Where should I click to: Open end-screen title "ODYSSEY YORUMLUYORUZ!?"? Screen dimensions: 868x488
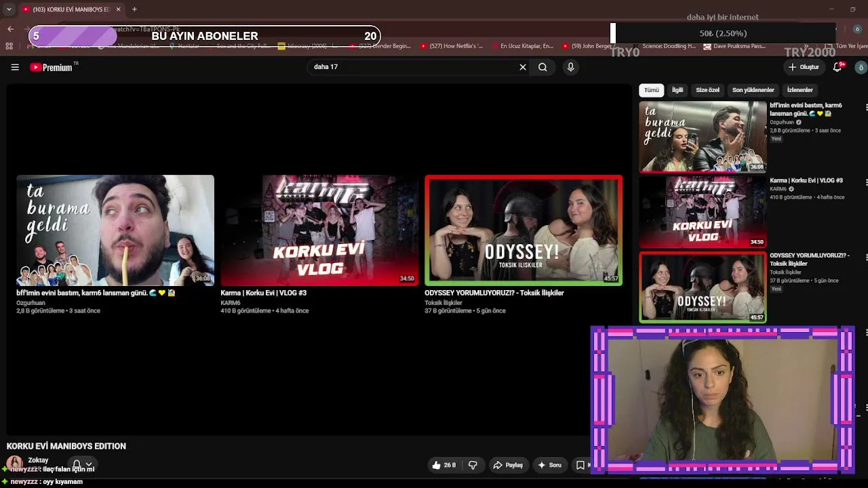[x=494, y=293]
